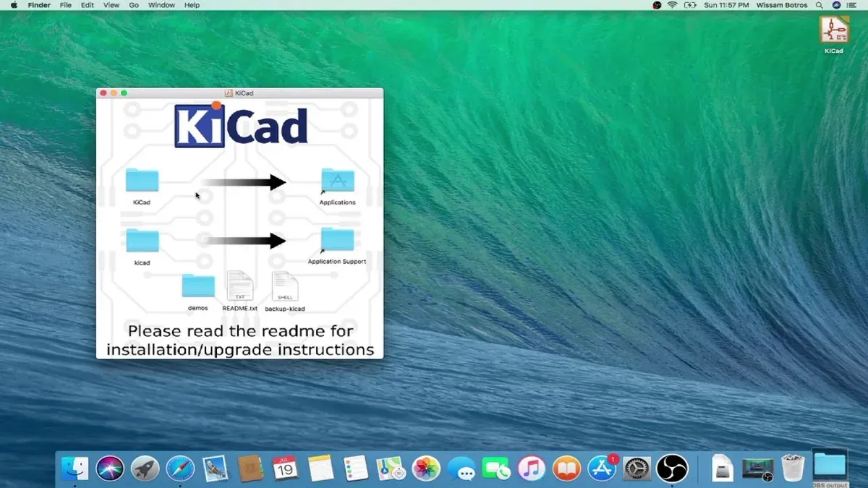
Task: Open Maps app in the Dock
Action: click(x=391, y=468)
